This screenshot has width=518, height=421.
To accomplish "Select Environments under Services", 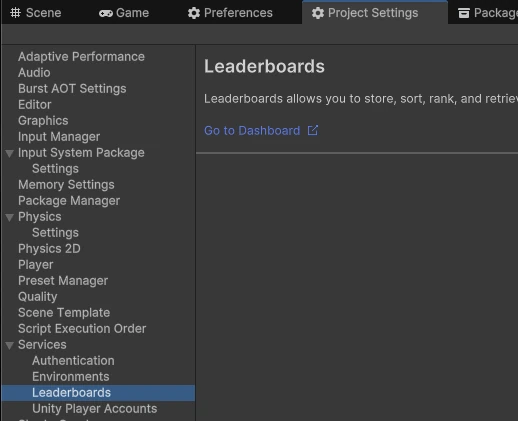I will [71, 377].
